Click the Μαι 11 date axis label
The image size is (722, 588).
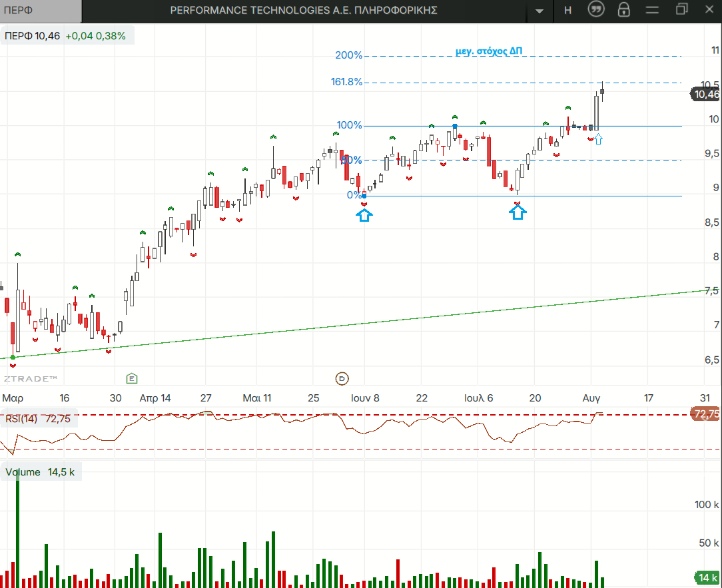pyautogui.click(x=257, y=398)
